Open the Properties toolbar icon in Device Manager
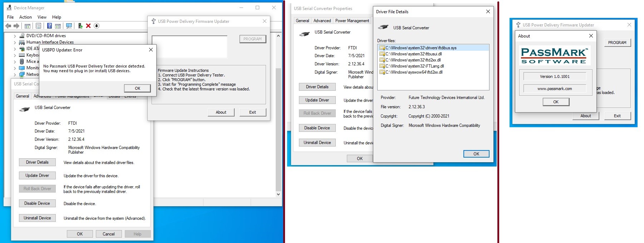This screenshot has width=644, height=243. click(38, 26)
